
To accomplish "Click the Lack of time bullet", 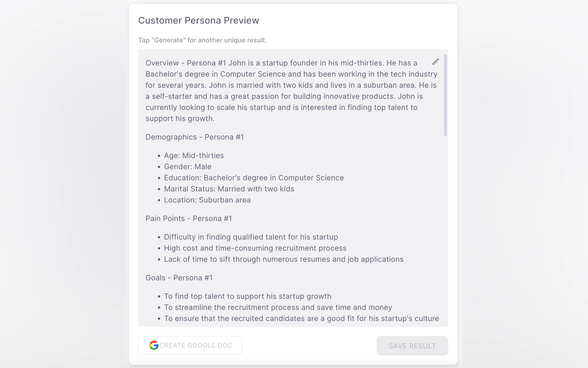I will (x=283, y=259).
